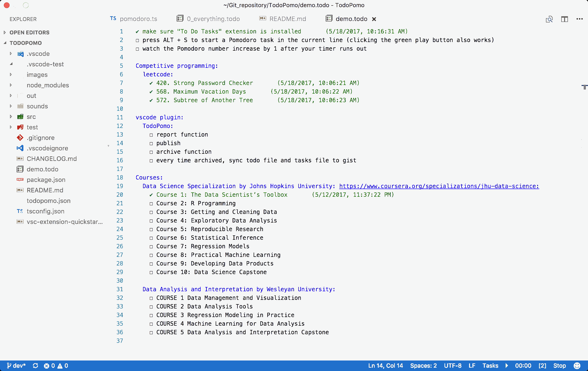Open the editor more actions ellipsis
The width and height of the screenshot is (588, 371).
point(579,19)
